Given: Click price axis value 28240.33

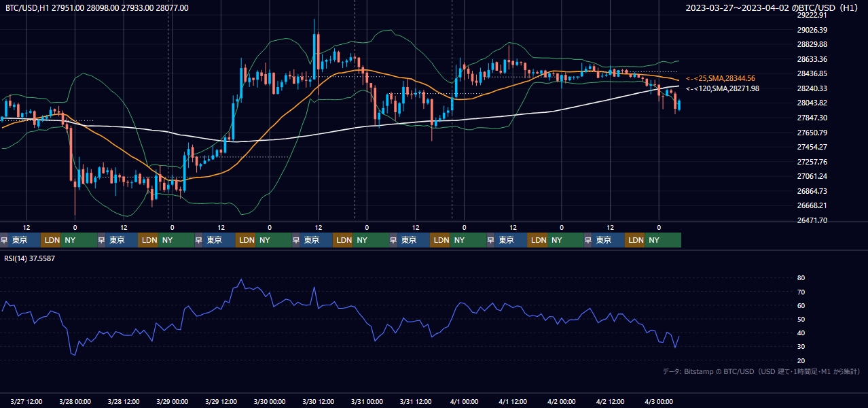Looking at the screenshot, I should [812, 88].
